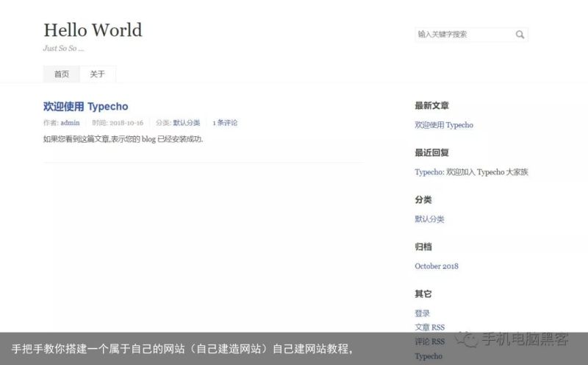Image resolution: width=588 pixels, height=365 pixels.
Task: Open the admin author link
Action: [70, 123]
